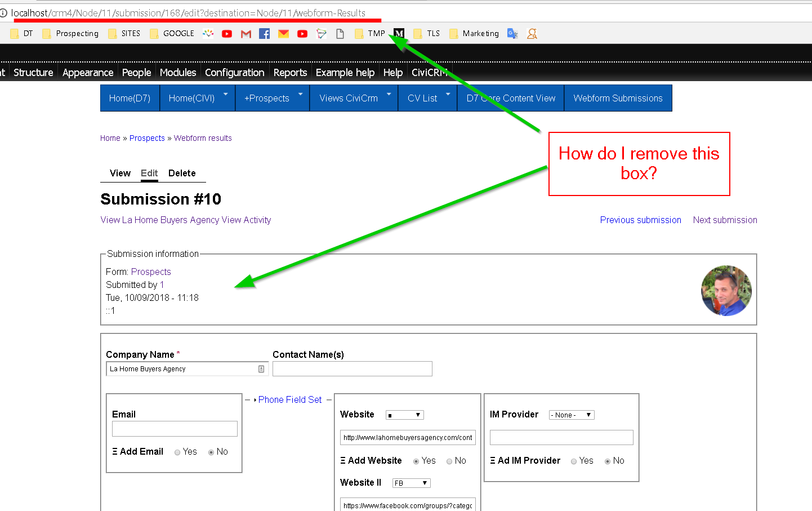The height and width of the screenshot is (511, 812).
Task: Select Yes for Ad IM Provider
Action: click(574, 461)
